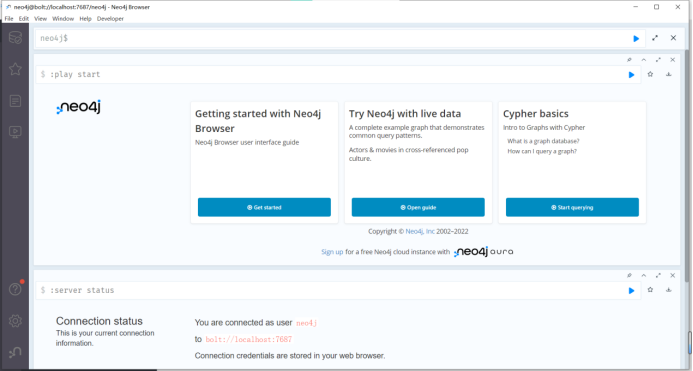The image size is (693, 371).
Task: Open the Window menu
Action: pyautogui.click(x=63, y=19)
